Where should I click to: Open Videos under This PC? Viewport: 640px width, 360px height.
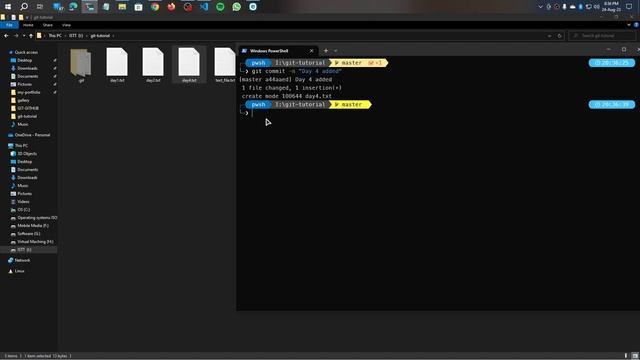point(23,202)
